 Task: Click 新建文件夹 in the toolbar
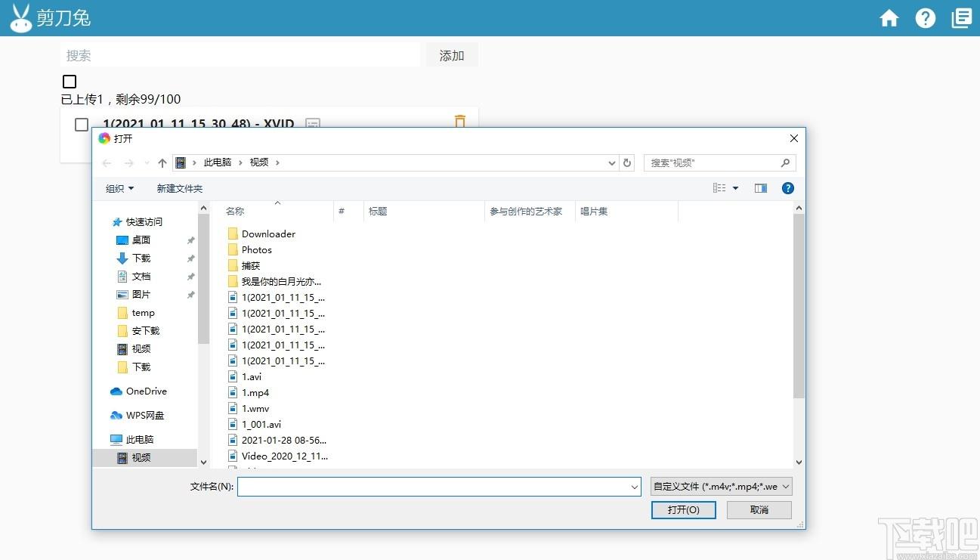tap(180, 188)
